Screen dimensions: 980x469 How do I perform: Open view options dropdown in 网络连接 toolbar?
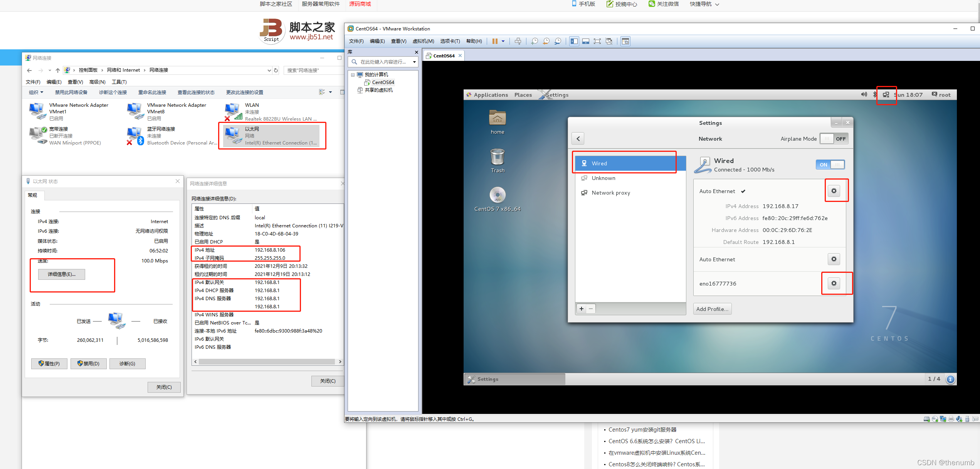pyautogui.click(x=330, y=92)
